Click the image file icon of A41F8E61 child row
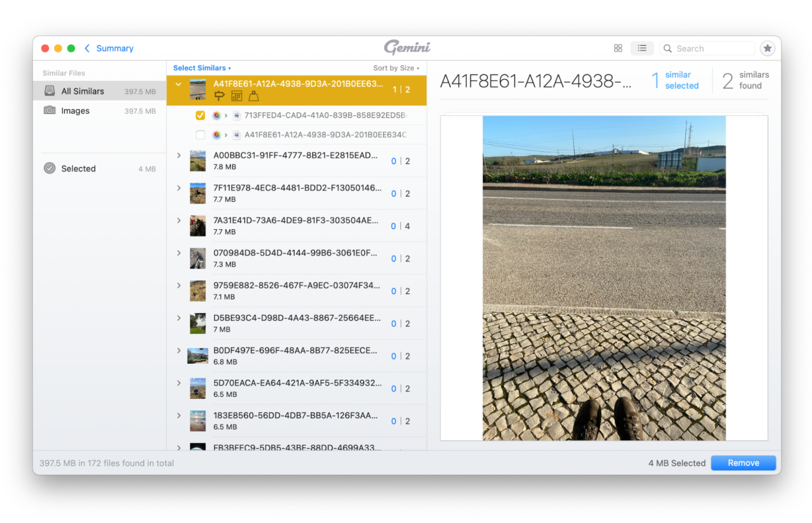 [x=236, y=135]
